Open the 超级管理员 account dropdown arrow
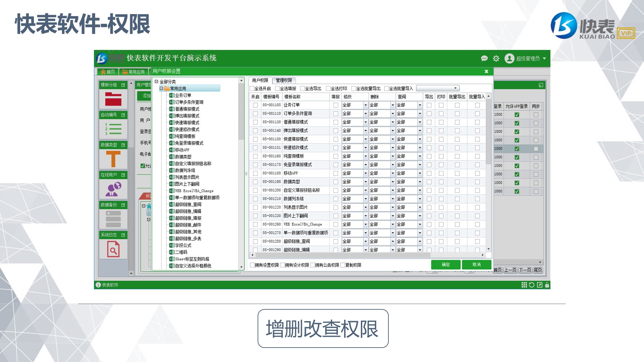 [544, 58]
